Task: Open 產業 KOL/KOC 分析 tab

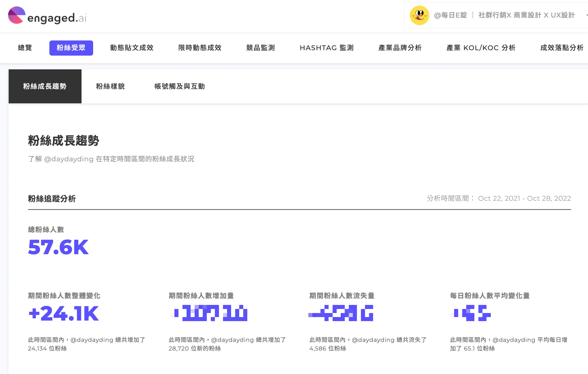Action: point(481,48)
